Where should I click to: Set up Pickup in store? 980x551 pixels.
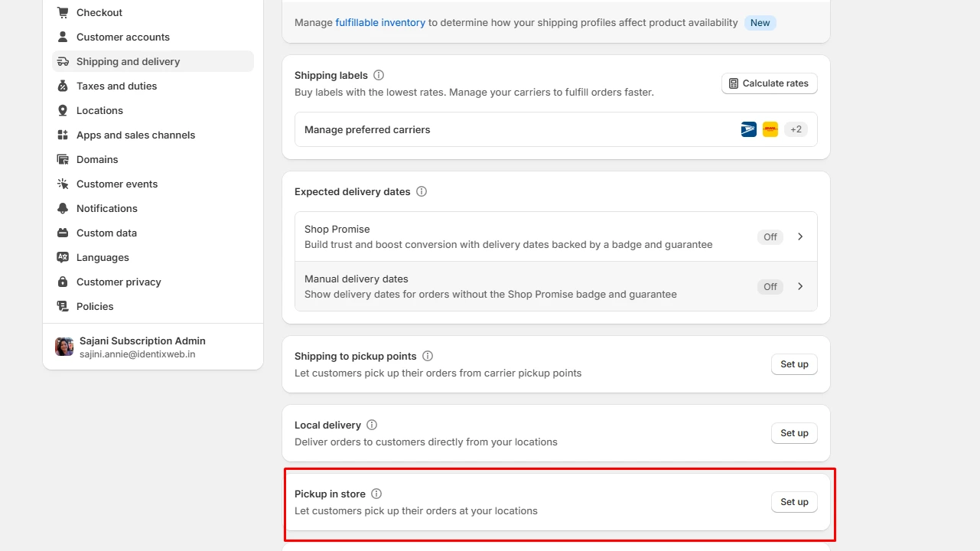point(794,502)
